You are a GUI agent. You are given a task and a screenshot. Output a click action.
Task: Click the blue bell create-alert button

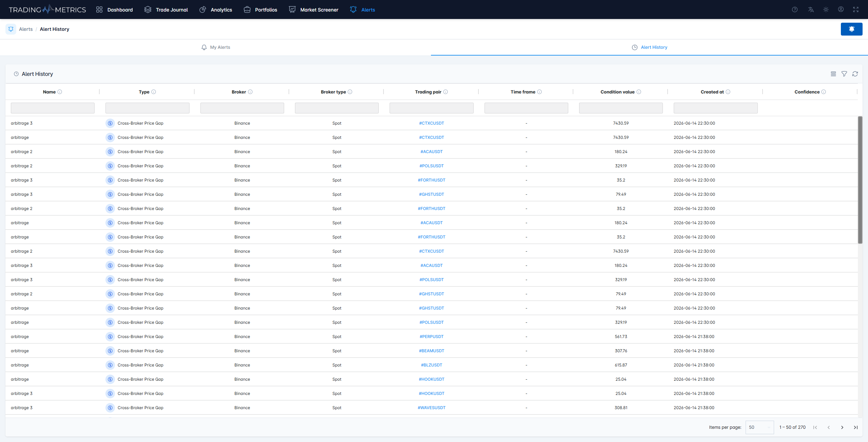(x=851, y=29)
